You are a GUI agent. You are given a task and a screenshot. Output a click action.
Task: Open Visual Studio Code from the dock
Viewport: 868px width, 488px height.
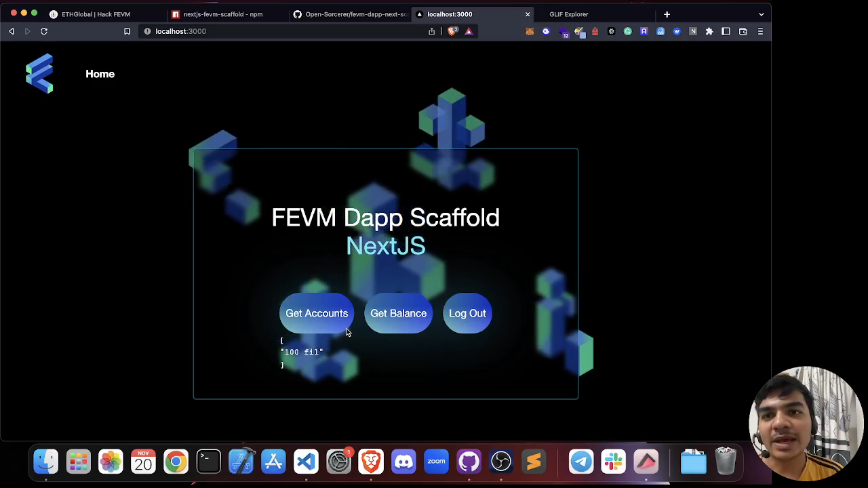click(x=306, y=462)
